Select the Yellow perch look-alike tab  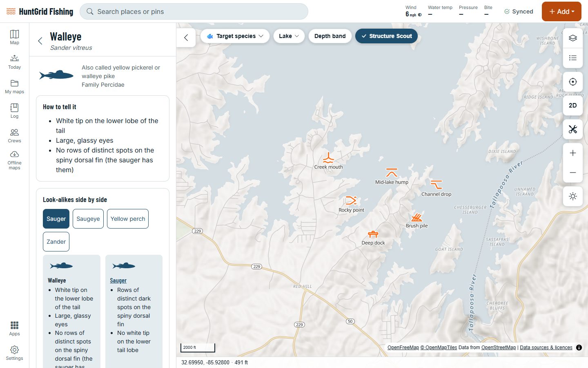(128, 219)
